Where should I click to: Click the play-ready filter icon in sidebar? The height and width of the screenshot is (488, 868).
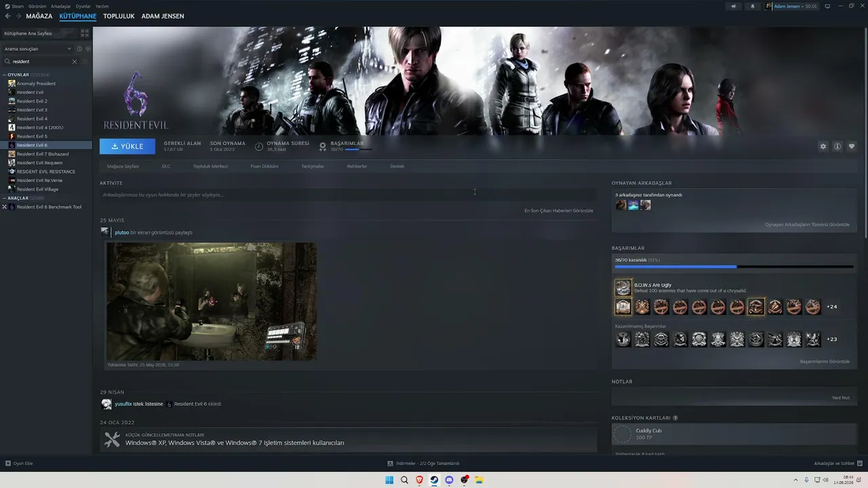click(x=87, y=49)
